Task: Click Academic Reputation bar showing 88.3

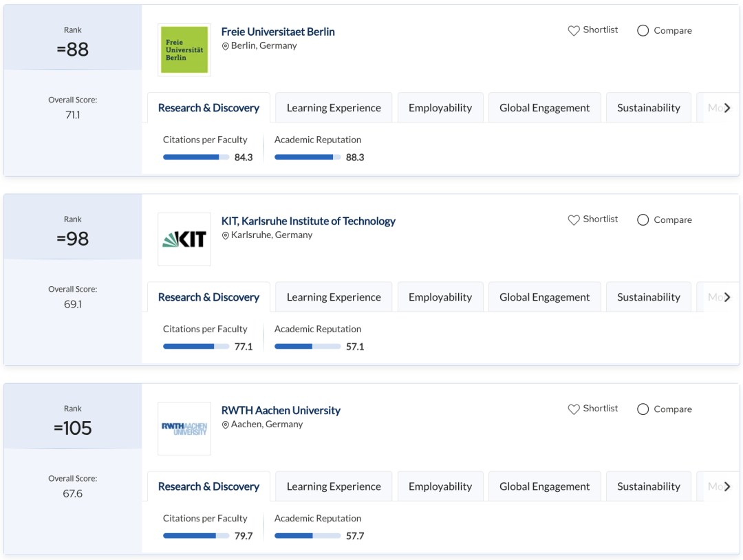Action: pos(308,157)
